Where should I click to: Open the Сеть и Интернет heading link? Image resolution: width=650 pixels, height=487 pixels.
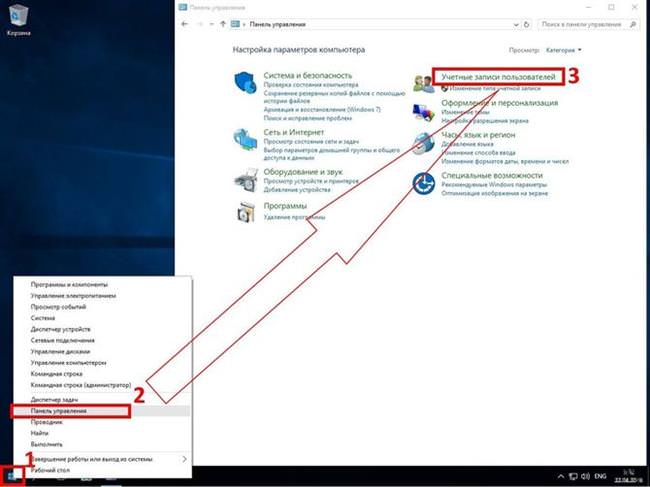point(293,132)
